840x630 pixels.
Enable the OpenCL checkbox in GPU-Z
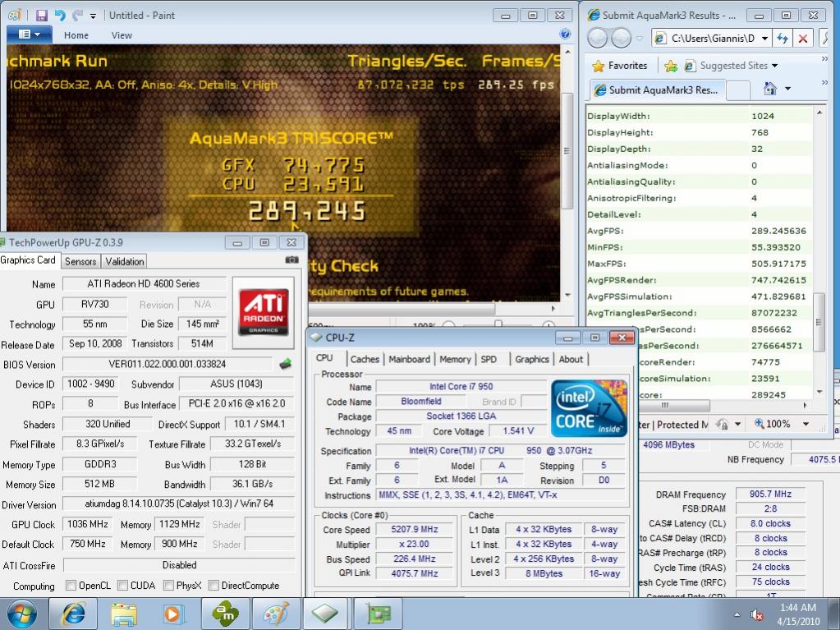[71, 586]
